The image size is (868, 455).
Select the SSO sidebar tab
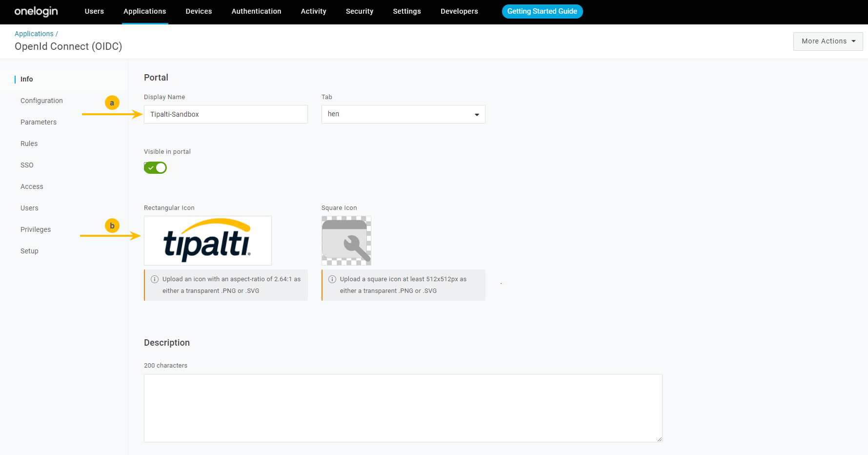click(x=27, y=165)
